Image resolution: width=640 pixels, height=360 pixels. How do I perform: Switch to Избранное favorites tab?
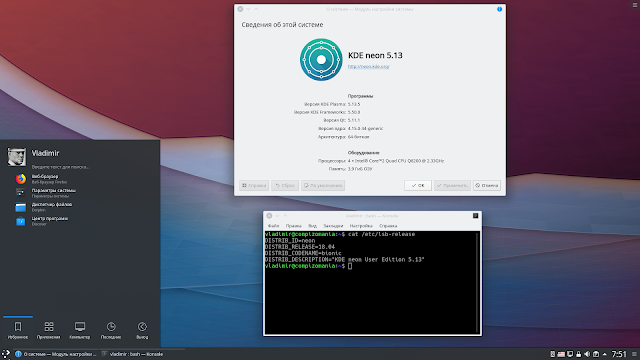[18, 330]
